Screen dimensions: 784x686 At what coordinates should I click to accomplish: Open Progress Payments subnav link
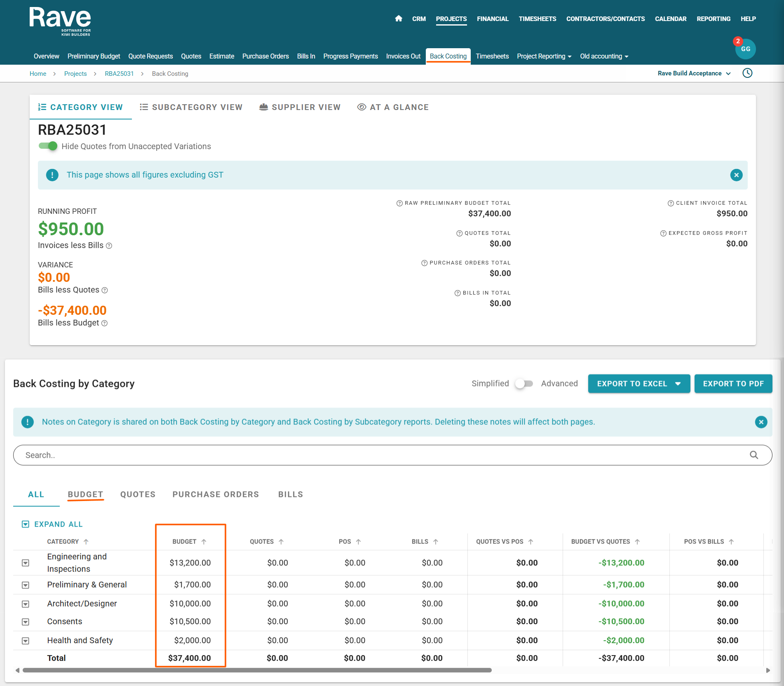(350, 56)
